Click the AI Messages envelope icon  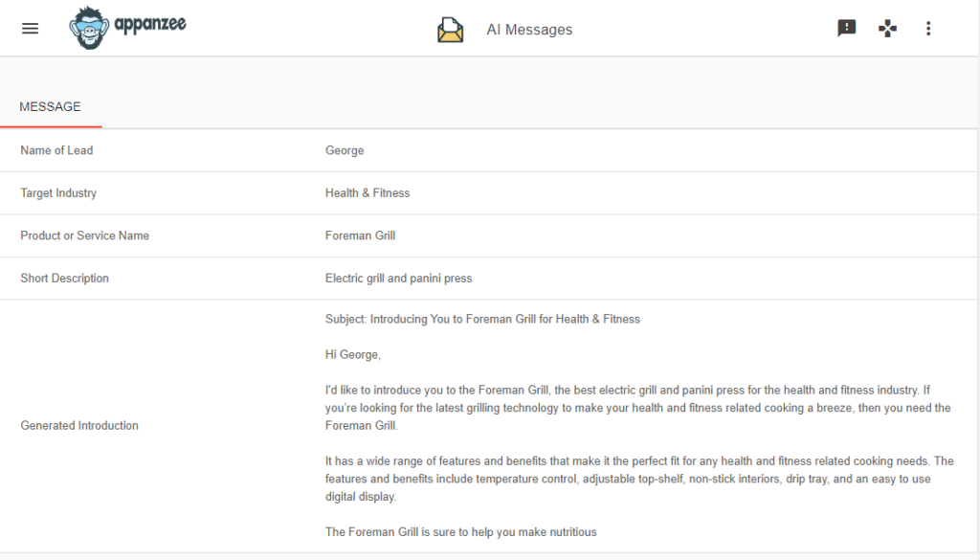pos(451,30)
